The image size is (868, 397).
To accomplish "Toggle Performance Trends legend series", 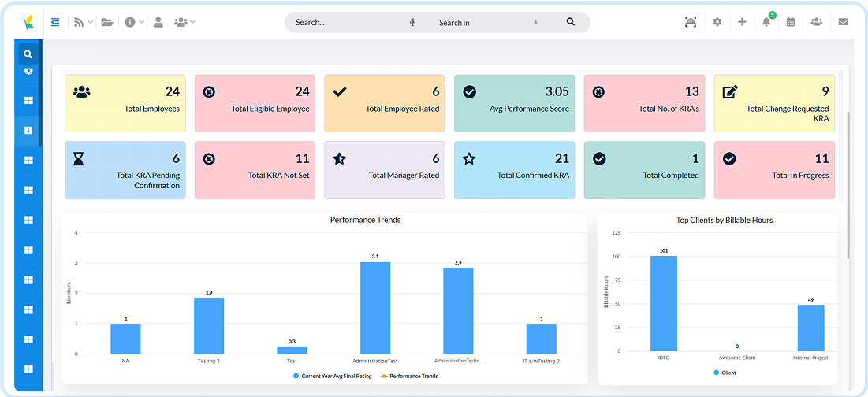I will (x=410, y=376).
